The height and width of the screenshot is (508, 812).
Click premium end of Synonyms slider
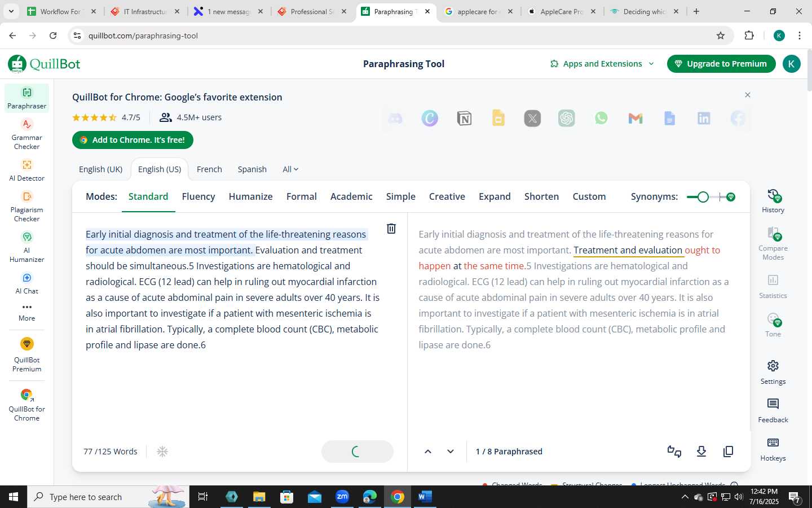click(x=731, y=197)
